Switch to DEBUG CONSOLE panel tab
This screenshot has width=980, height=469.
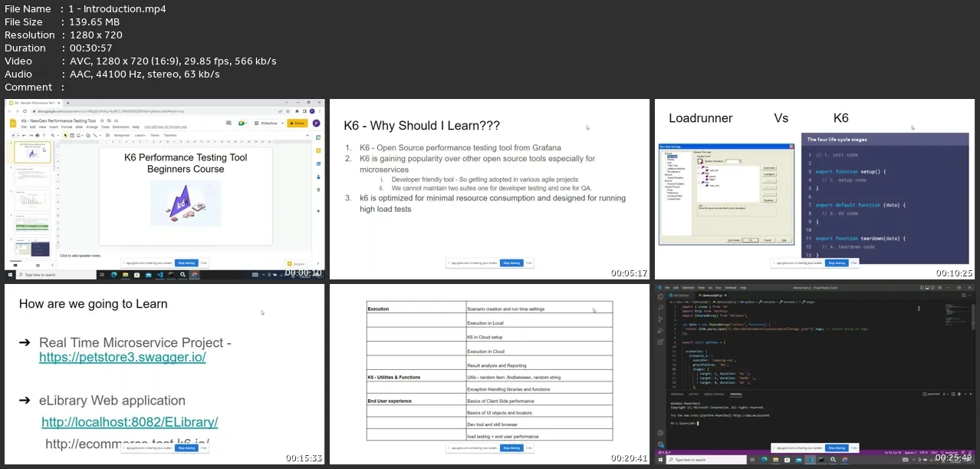(714, 395)
